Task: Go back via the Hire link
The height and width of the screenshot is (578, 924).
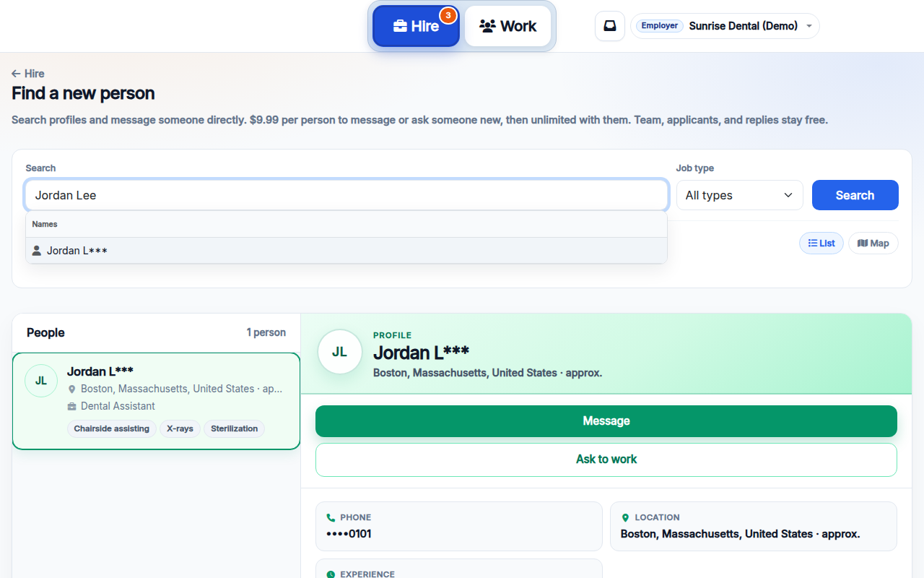Action: tap(28, 74)
